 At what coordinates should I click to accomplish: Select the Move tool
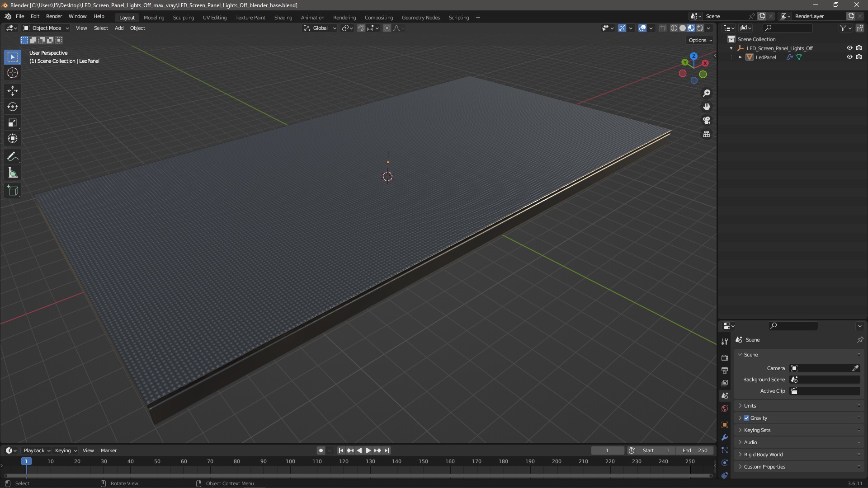(13, 91)
